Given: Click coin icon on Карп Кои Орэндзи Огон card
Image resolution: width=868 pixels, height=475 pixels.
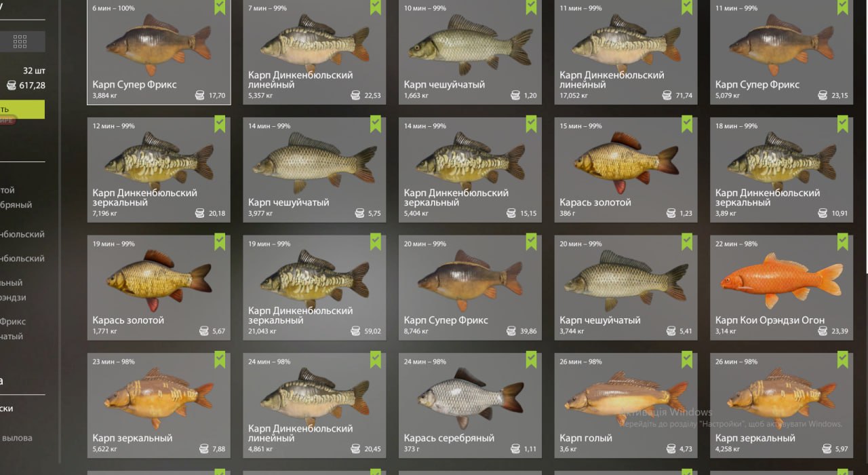Looking at the screenshot, I should click(x=823, y=331).
